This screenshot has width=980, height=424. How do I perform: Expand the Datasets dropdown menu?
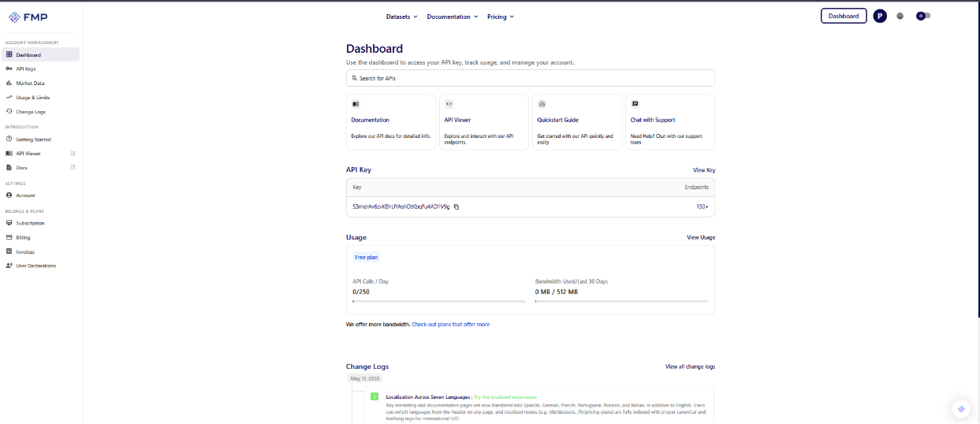[x=401, y=17]
